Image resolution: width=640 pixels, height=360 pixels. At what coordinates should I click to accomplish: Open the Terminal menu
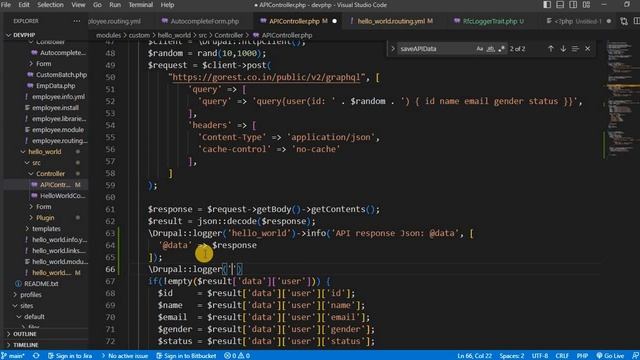pos(140,5)
